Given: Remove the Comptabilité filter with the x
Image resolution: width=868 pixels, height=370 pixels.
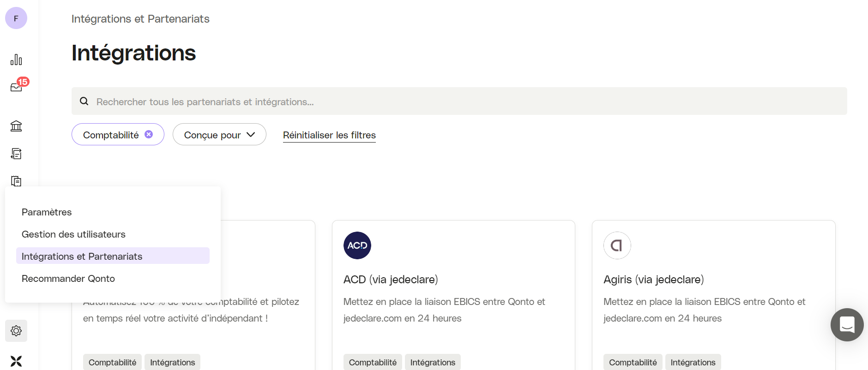Looking at the screenshot, I should click(149, 134).
